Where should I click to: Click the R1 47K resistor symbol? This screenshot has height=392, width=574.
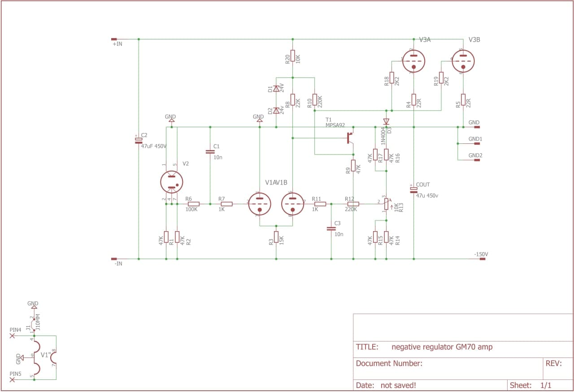(166, 237)
